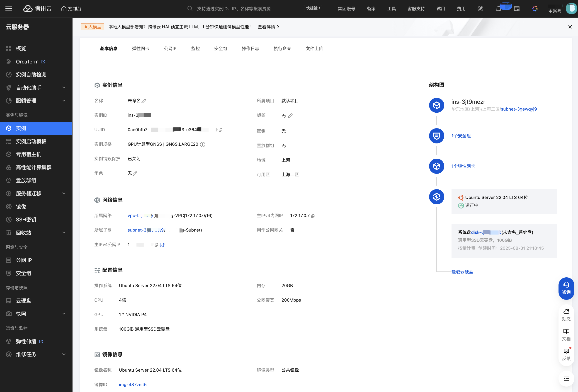Open 云硬盘 in the sidebar
Viewport: 578px width, 392px height.
(x=36, y=300)
